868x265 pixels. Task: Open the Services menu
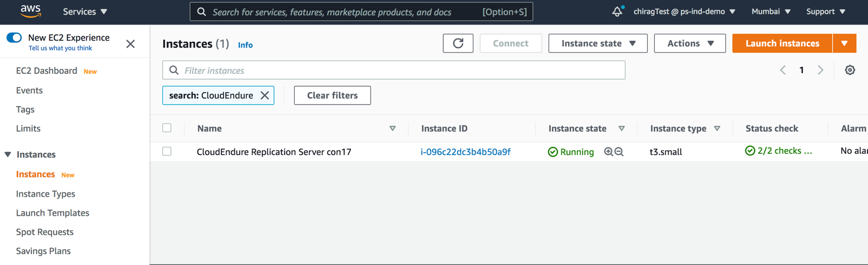[x=85, y=11]
